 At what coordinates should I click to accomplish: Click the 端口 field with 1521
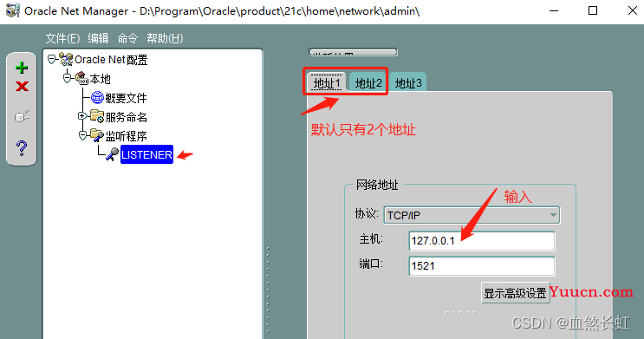click(x=482, y=266)
